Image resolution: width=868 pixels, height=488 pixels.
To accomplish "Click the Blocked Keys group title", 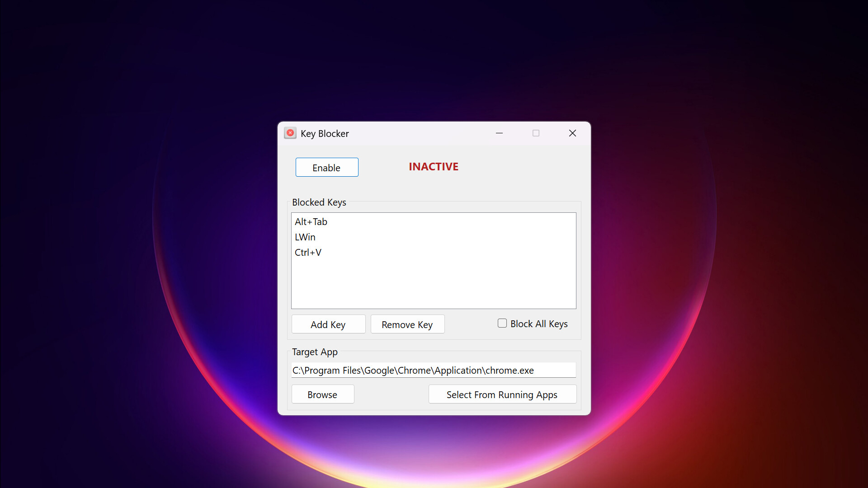I will (319, 202).
